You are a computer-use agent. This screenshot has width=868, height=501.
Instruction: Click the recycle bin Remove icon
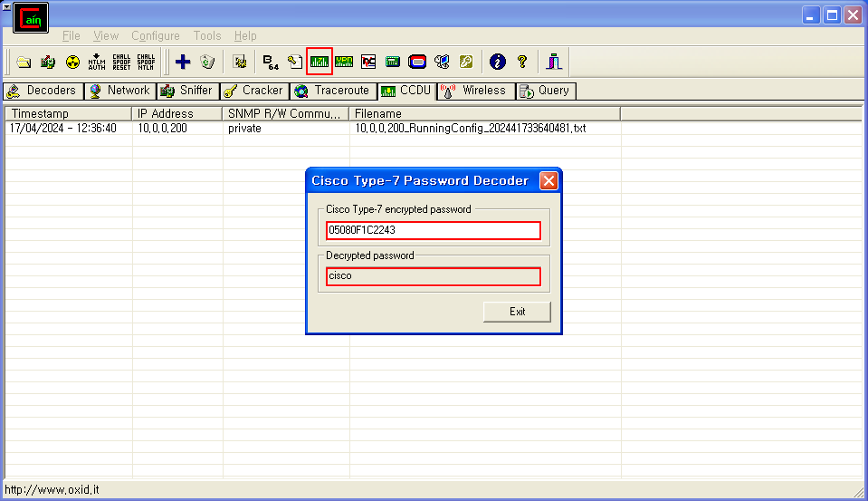[207, 62]
